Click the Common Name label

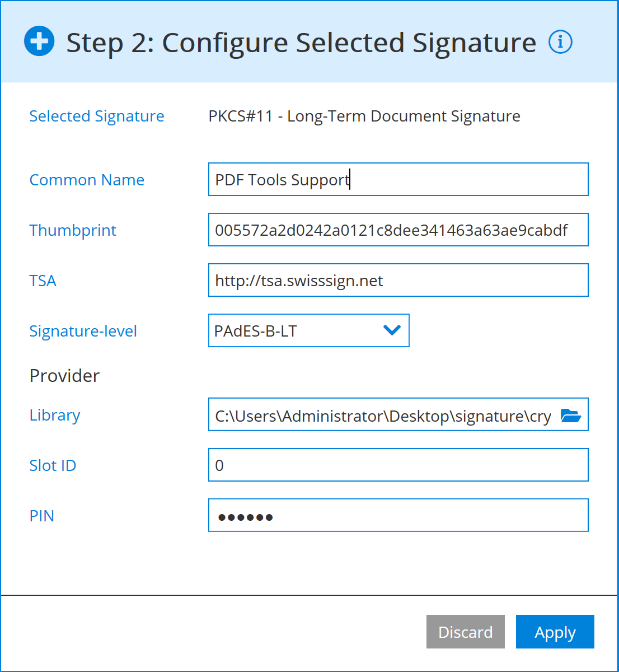pos(87,180)
